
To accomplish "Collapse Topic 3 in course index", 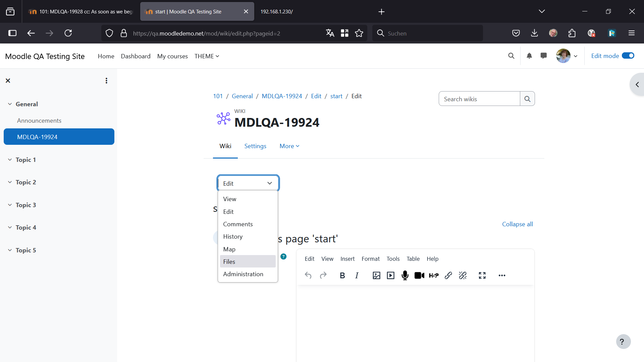I will point(10,205).
